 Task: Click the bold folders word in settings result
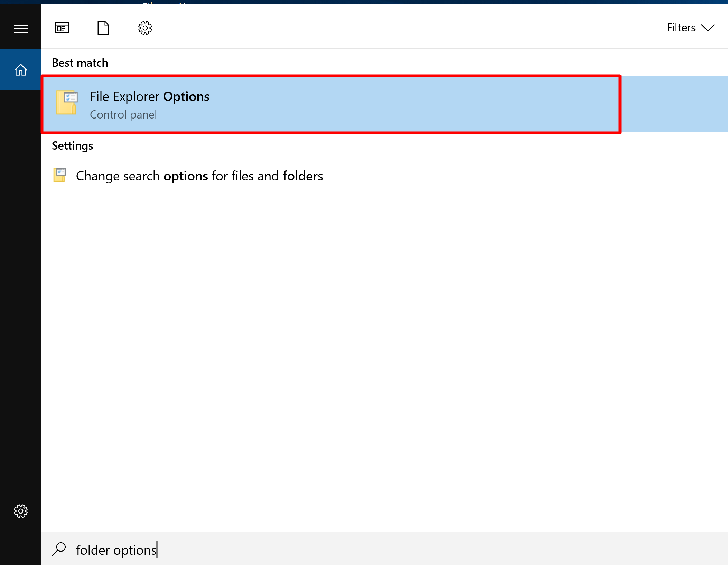[x=302, y=176]
